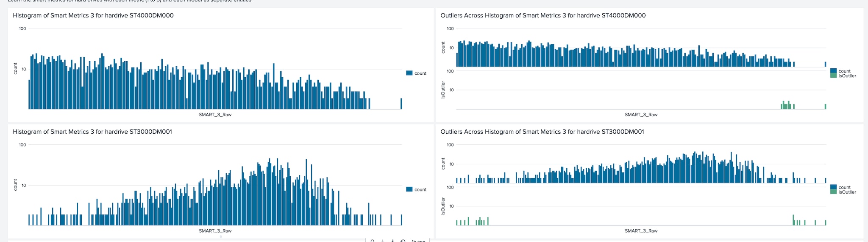Select 'count' legend label in ST4000DM000 outliers panel
Viewport: 868px width, 242px height.
[845, 71]
